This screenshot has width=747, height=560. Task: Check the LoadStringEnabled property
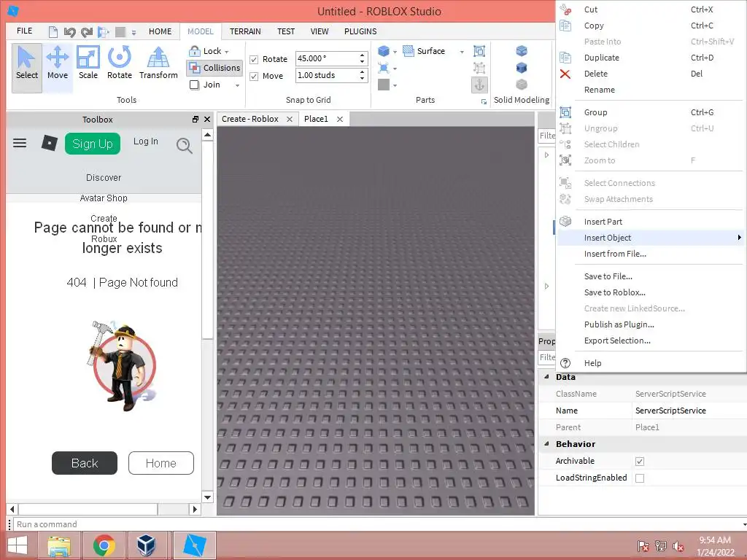click(x=640, y=478)
